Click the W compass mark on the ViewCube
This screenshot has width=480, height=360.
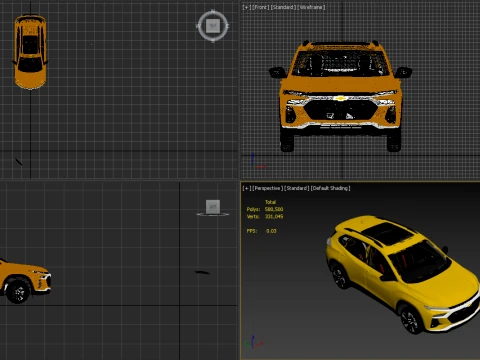198,26
